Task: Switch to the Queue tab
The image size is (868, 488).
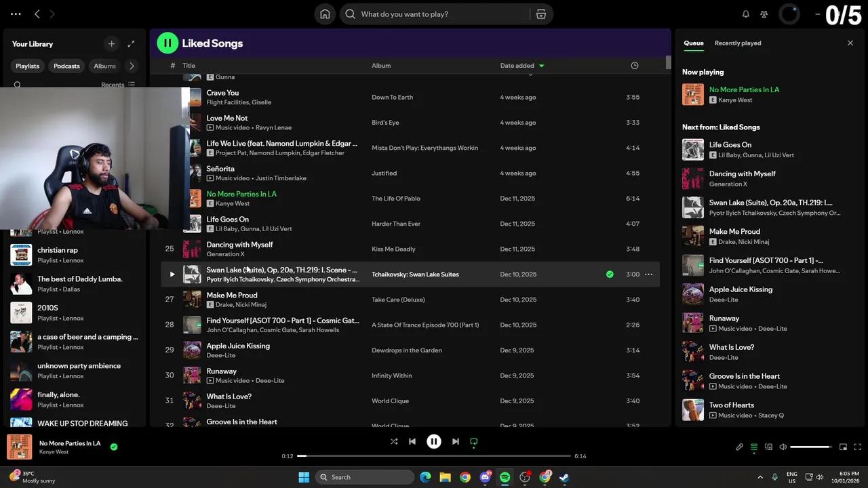Action: [x=694, y=43]
